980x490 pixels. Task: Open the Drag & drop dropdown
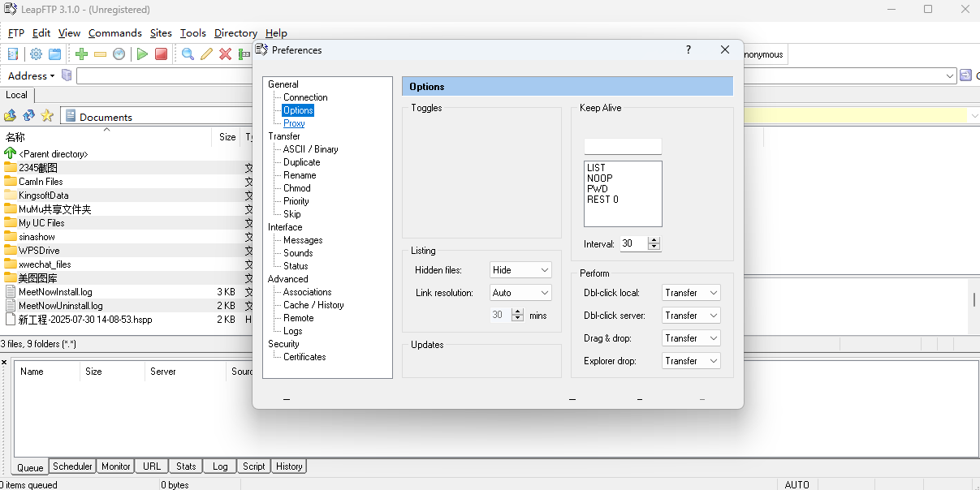click(691, 338)
